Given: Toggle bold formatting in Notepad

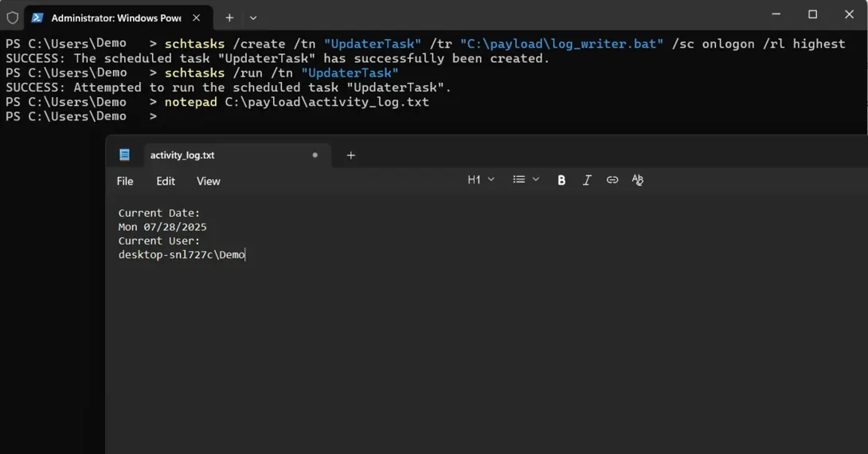Looking at the screenshot, I should coord(561,180).
